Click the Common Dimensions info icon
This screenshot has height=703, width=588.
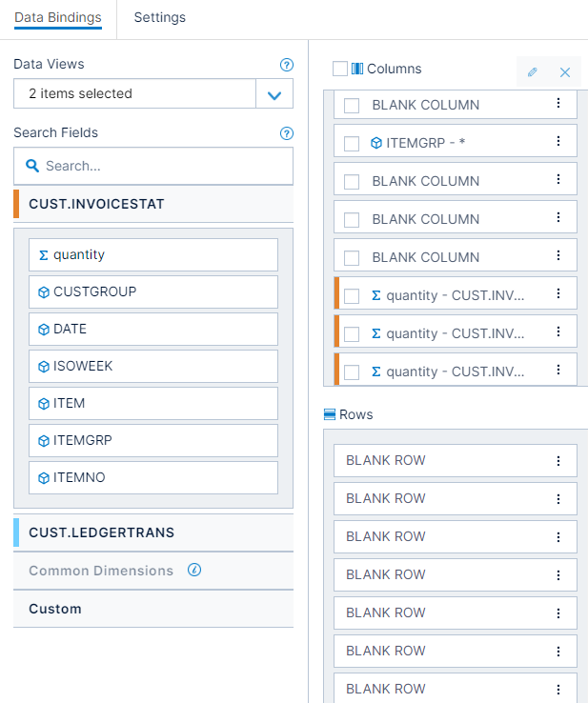(x=194, y=570)
